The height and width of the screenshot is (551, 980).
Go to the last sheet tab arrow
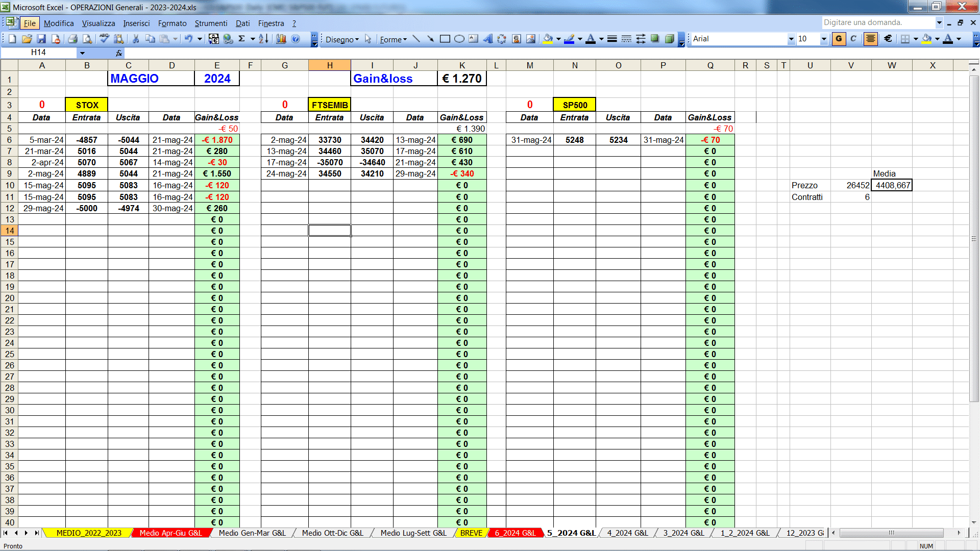tap(37, 533)
